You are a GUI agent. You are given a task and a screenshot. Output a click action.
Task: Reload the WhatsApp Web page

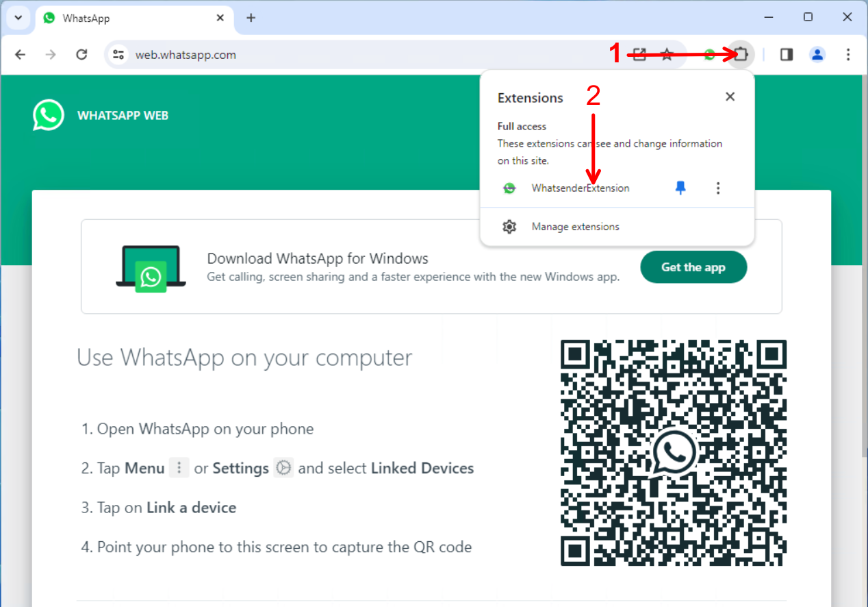tap(81, 54)
